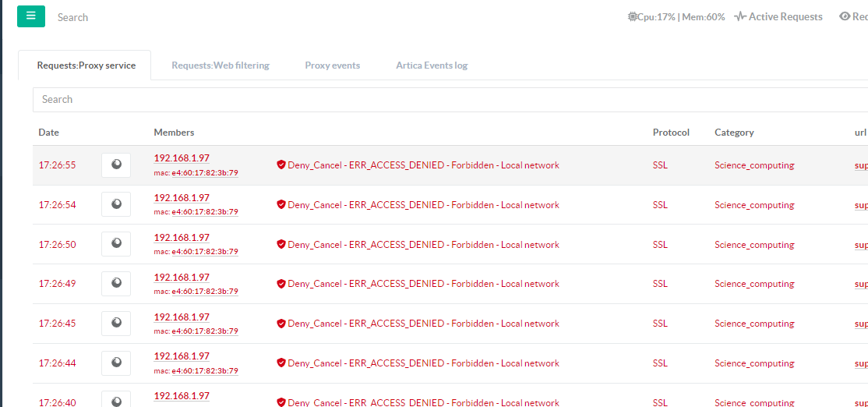Viewport: 868px width, 407px height.
Task: Open the Artica Events log tab
Action: click(432, 65)
